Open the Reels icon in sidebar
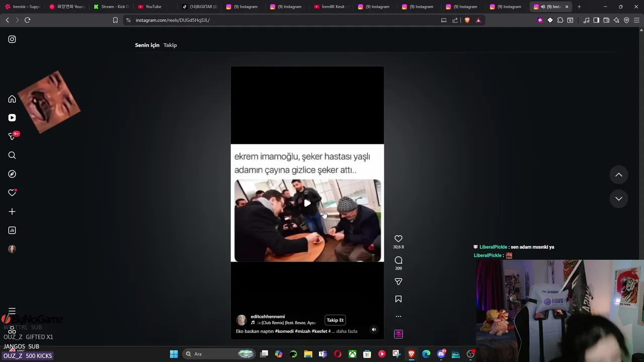Image resolution: width=644 pixels, height=362 pixels. pos(12,118)
